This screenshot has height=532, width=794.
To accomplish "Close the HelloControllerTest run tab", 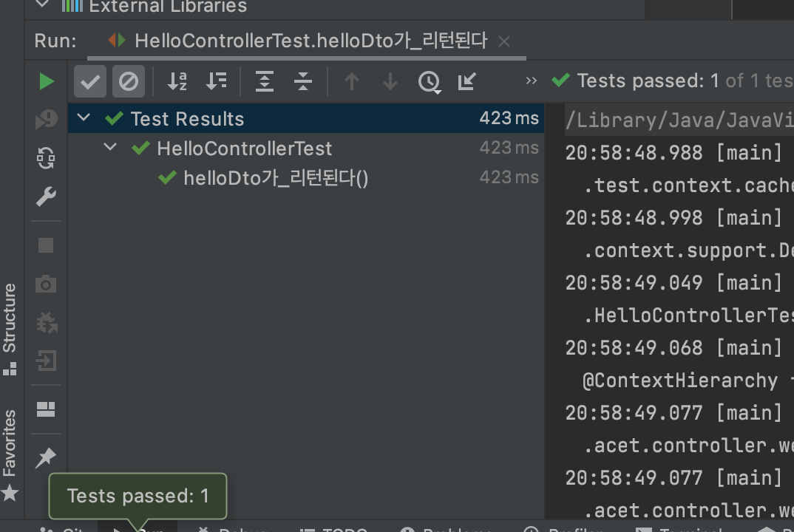I will point(504,41).
